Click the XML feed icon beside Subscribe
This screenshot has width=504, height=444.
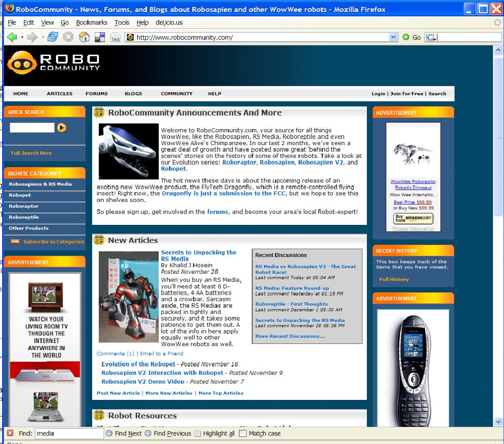pyautogui.click(x=15, y=241)
